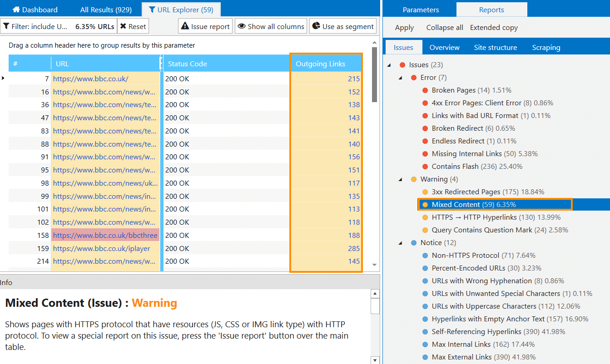Open https://www.bbc.co.uk/ URL link

91,79
